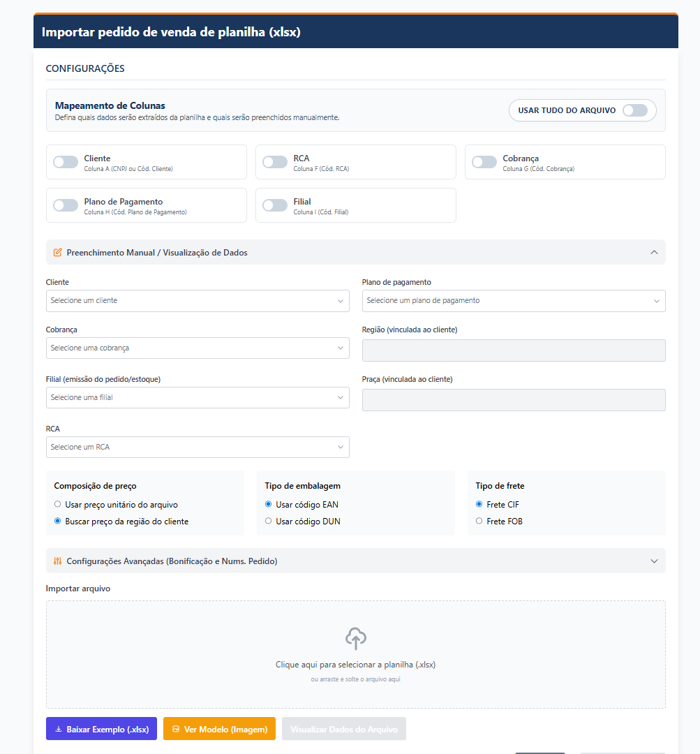Click the sliders icon on Configurações Avançadas
700x754 pixels.
(x=57, y=561)
